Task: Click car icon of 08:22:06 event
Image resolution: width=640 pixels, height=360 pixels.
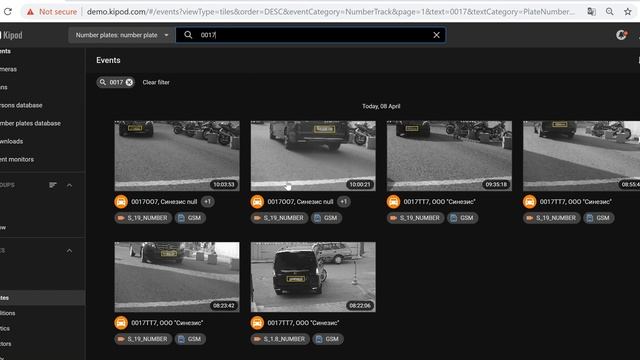Action: (257, 323)
